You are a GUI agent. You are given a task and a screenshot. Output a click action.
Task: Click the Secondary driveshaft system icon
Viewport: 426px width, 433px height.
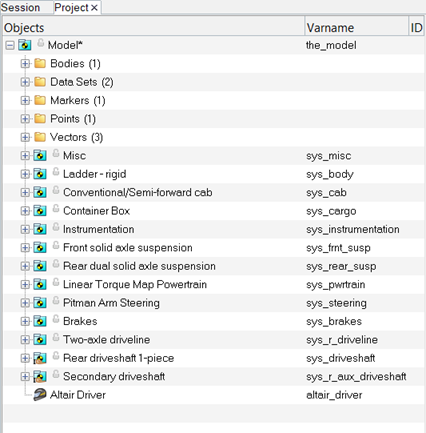tap(40, 377)
